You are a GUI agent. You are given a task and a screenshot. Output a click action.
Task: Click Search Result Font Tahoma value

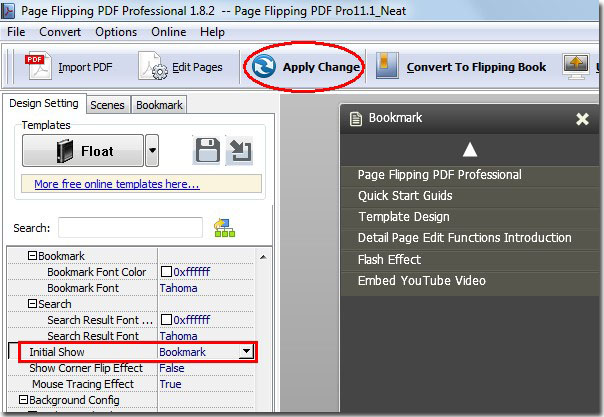(x=178, y=336)
